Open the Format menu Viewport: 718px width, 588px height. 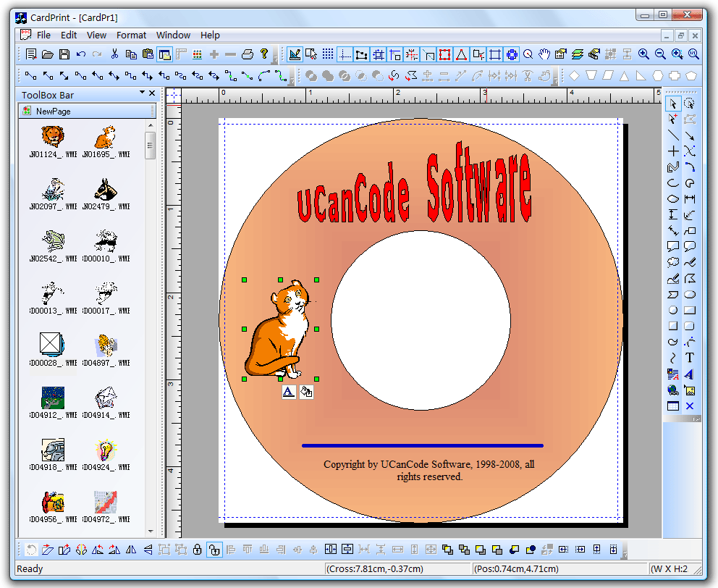pos(131,35)
